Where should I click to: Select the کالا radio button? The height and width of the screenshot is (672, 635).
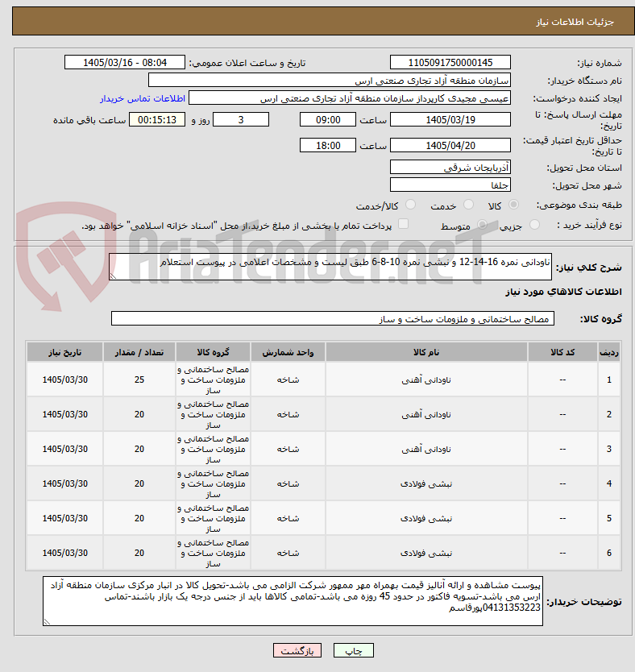click(x=513, y=205)
